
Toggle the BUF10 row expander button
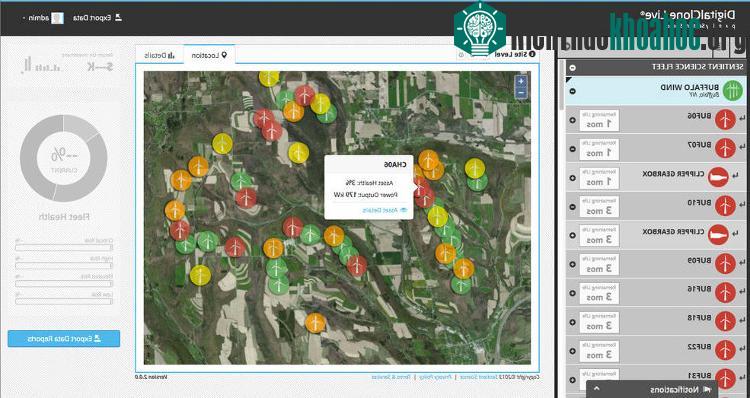[573, 207]
